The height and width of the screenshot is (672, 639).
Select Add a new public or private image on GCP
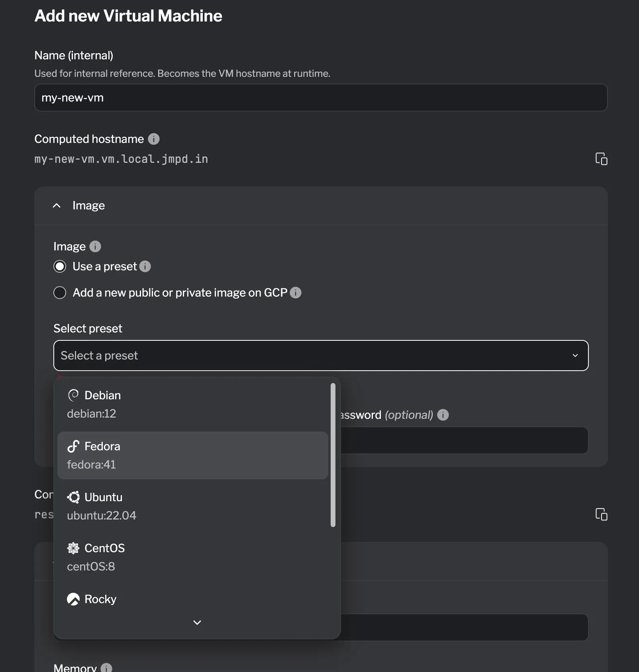pyautogui.click(x=60, y=293)
